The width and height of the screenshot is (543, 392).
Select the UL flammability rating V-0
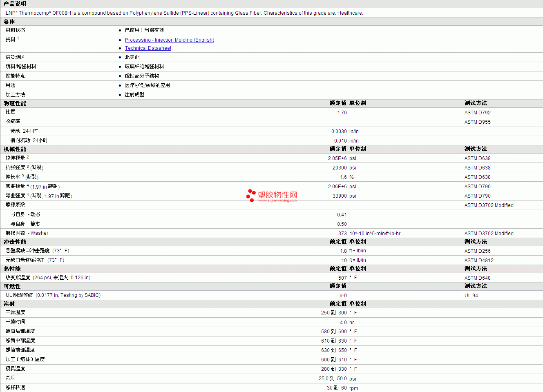coord(343,296)
